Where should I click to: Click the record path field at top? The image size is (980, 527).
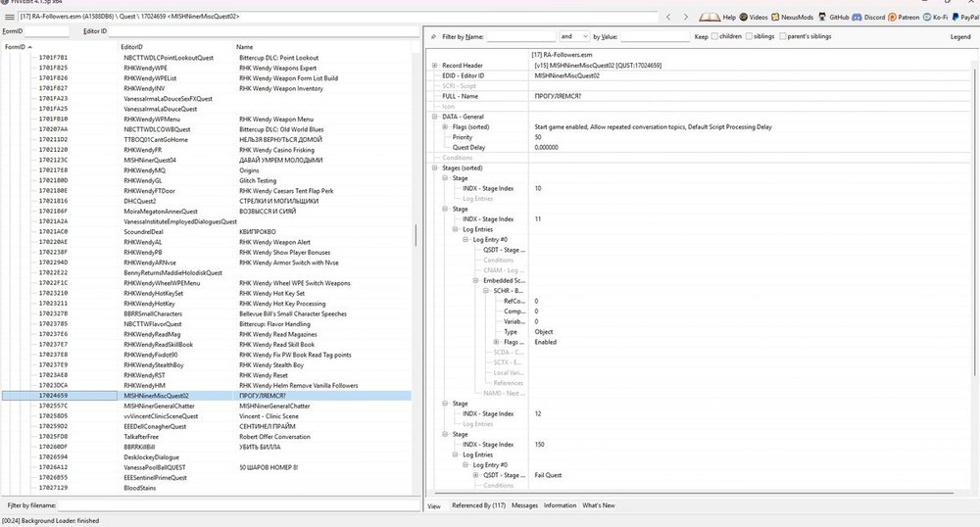(337, 17)
